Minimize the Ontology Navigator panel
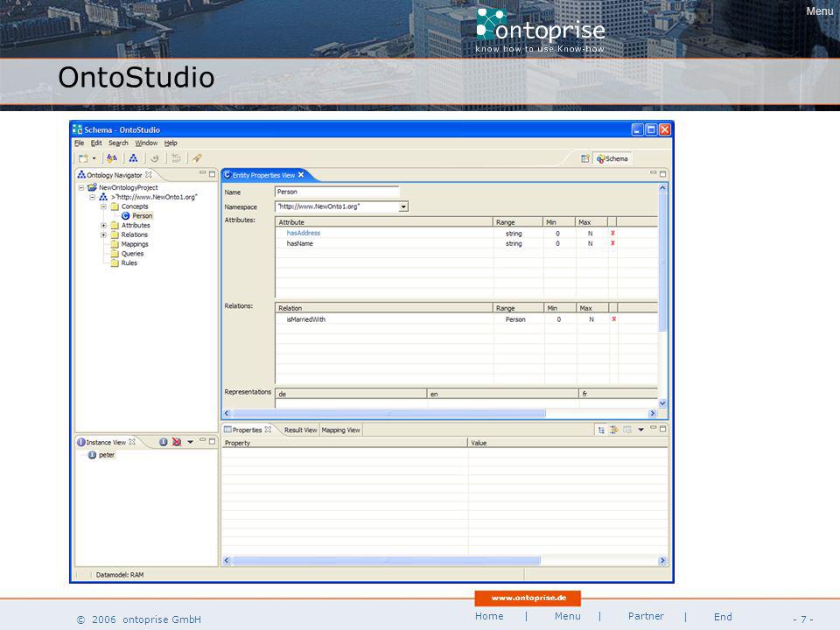840x630 pixels. 202,173
